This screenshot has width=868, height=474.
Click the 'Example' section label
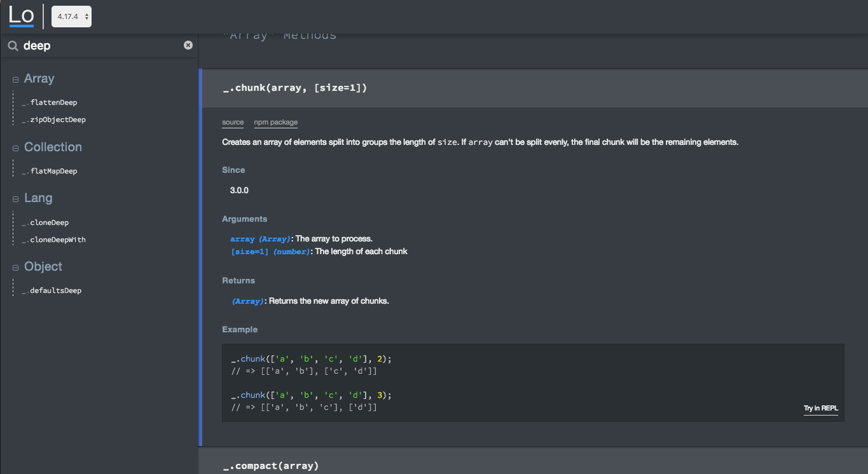point(240,329)
